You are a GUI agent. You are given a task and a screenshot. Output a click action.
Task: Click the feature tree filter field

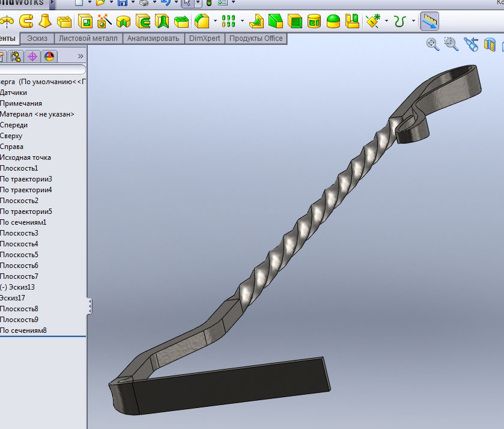[x=42, y=70]
